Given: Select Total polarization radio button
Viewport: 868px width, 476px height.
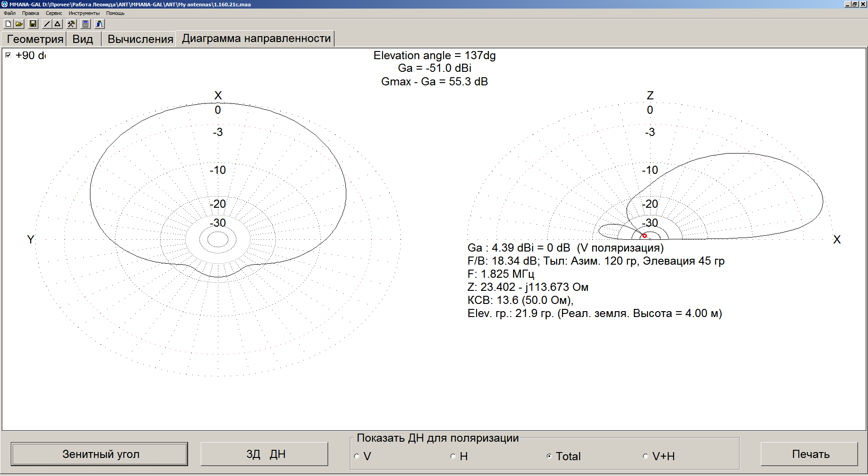Looking at the screenshot, I should click(x=549, y=456).
